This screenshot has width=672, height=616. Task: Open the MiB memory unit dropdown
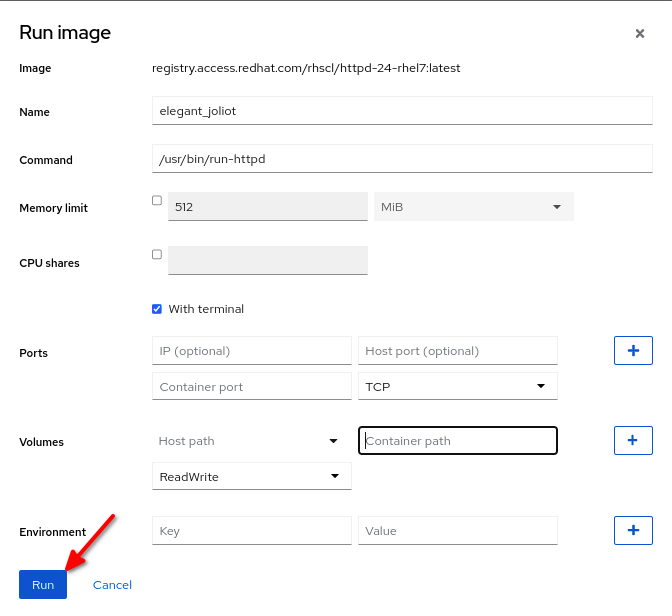click(474, 207)
